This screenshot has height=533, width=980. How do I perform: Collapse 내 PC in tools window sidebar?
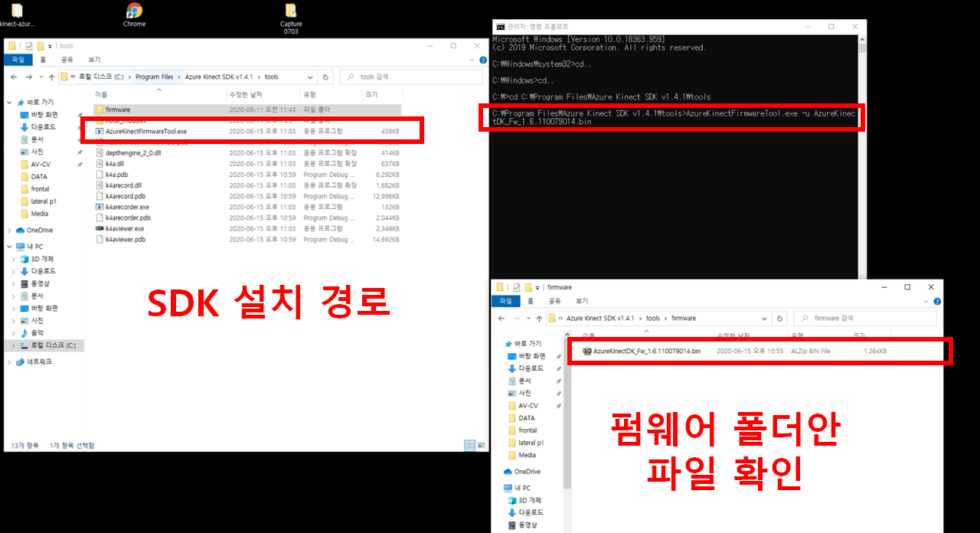9,247
